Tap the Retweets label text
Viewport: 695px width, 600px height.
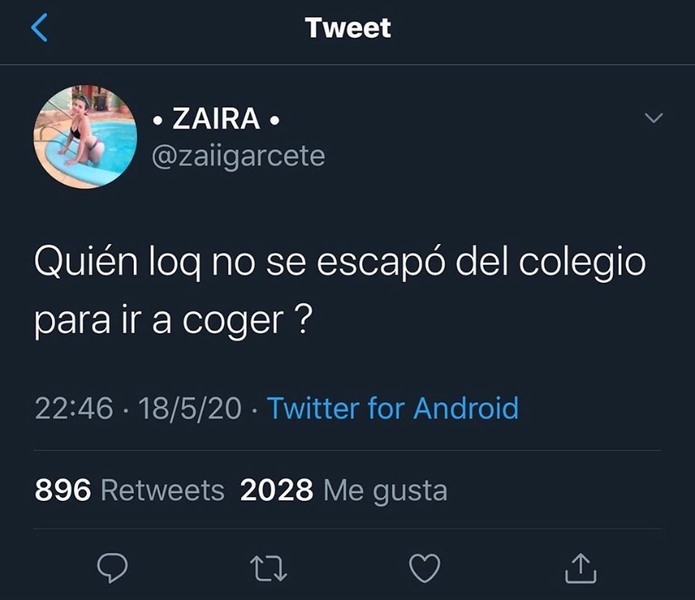tap(163, 490)
